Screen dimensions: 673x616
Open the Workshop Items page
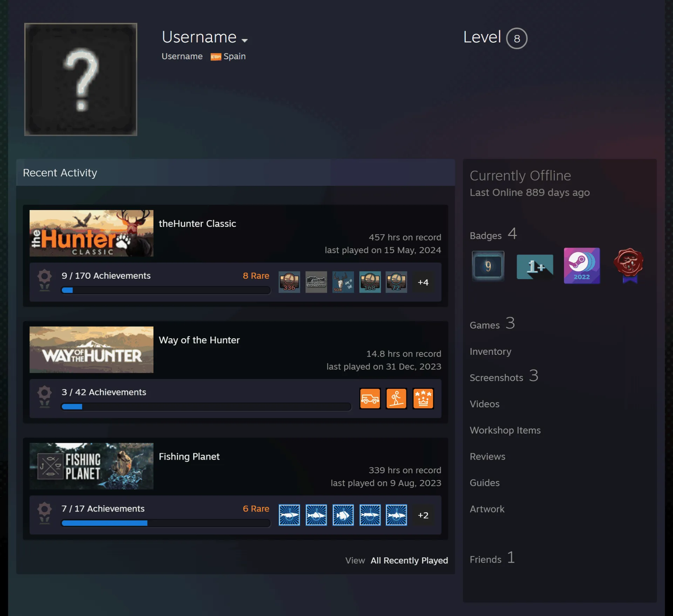point(505,430)
